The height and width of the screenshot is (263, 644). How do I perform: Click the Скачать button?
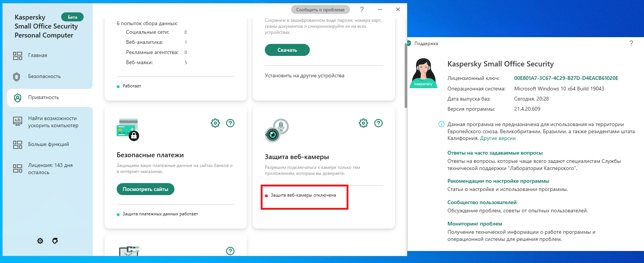287,50
